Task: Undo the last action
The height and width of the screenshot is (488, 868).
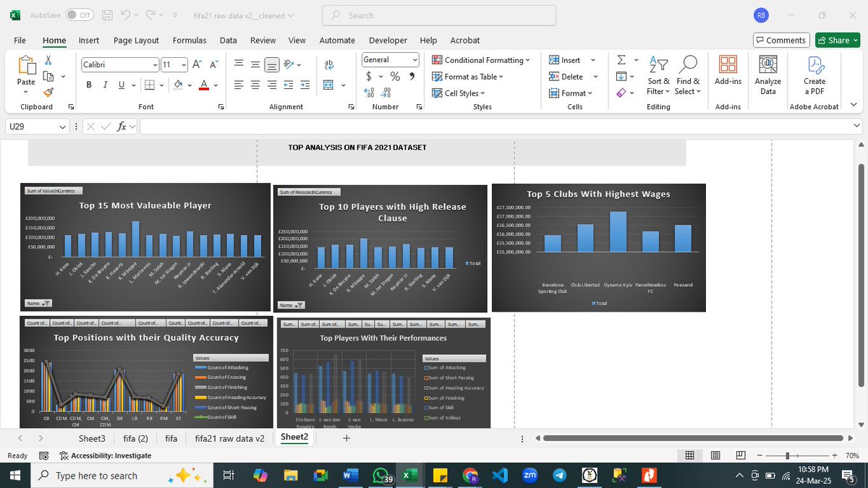Action: 126,15
